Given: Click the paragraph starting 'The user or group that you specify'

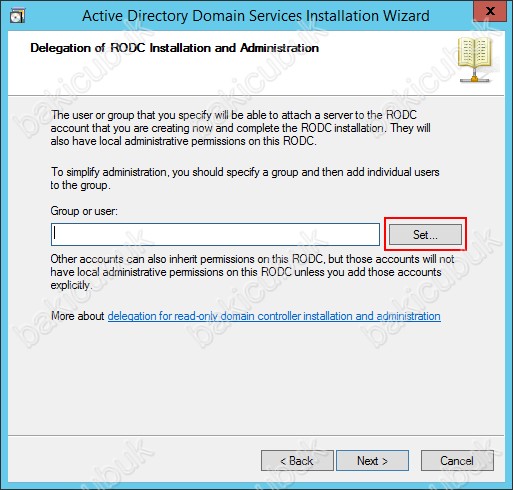Looking at the screenshot, I should [x=240, y=128].
